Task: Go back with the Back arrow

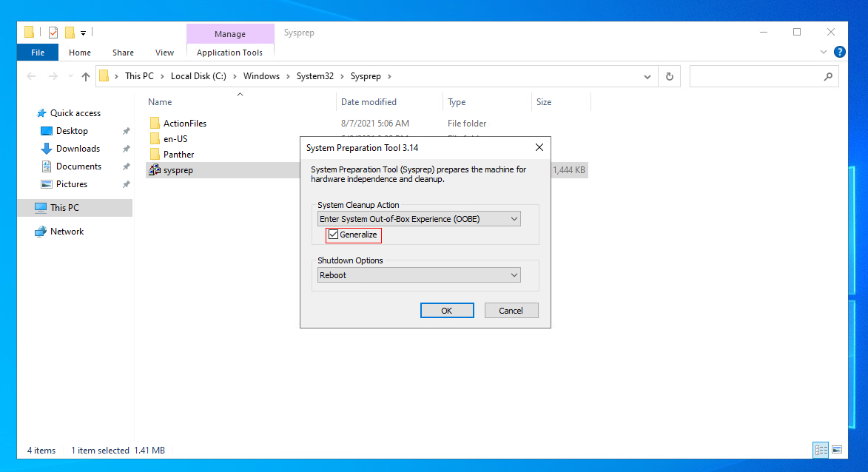Action: (32, 76)
